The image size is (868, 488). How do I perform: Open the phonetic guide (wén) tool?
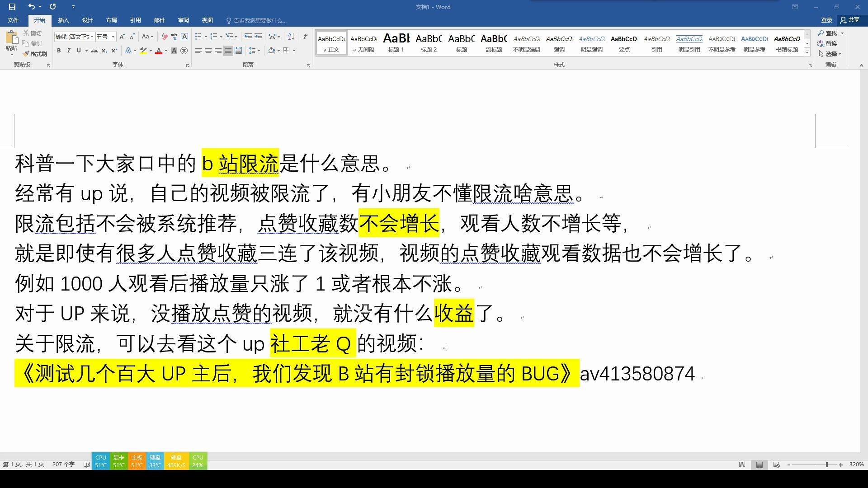[175, 37]
